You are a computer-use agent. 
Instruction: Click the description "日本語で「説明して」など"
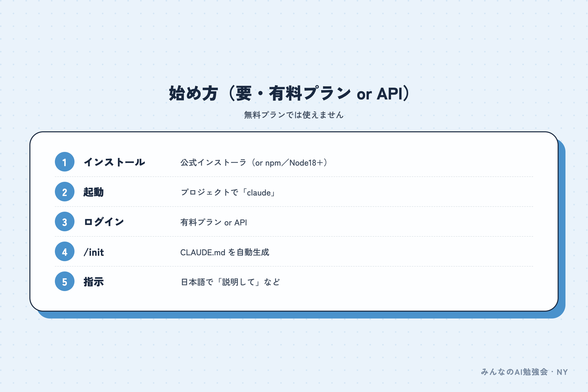pyautogui.click(x=230, y=282)
